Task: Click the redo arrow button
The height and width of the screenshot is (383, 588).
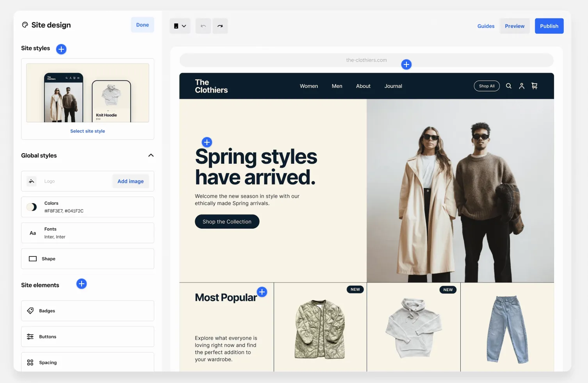Action: 220,26
